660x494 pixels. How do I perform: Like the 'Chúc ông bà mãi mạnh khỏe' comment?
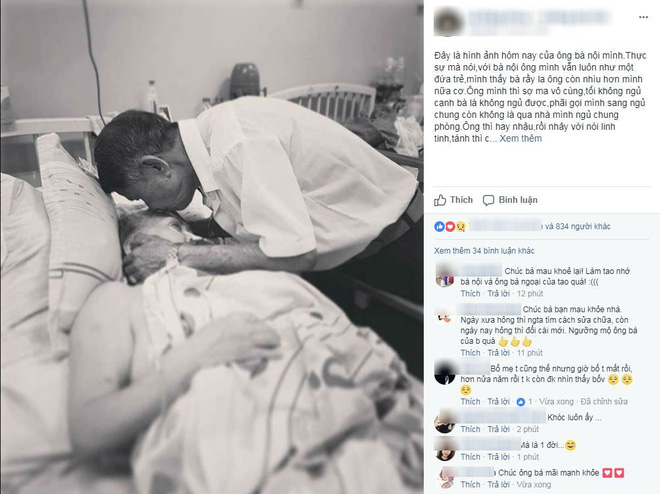[470, 484]
